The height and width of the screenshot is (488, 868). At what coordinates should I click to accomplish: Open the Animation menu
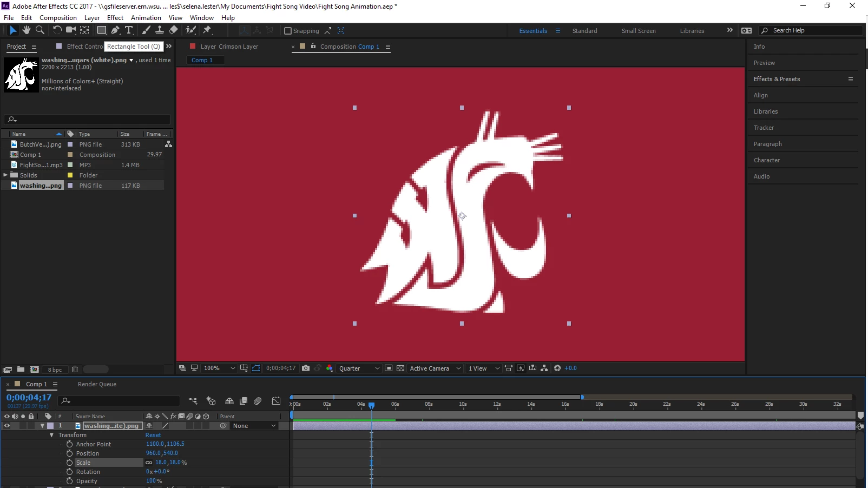click(146, 18)
